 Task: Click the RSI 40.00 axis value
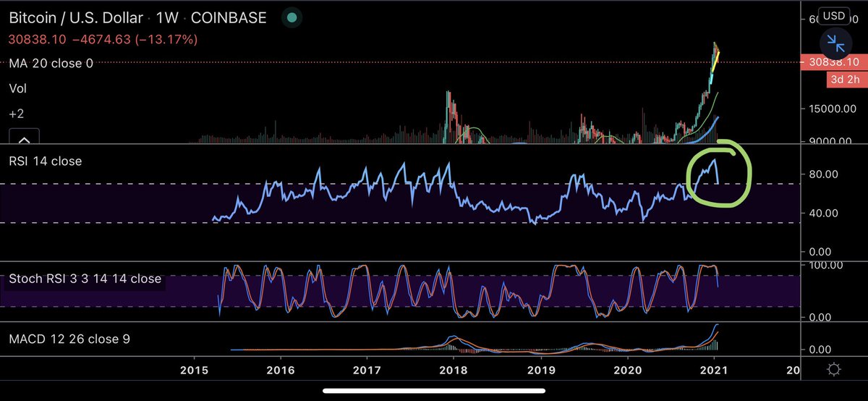(x=824, y=214)
